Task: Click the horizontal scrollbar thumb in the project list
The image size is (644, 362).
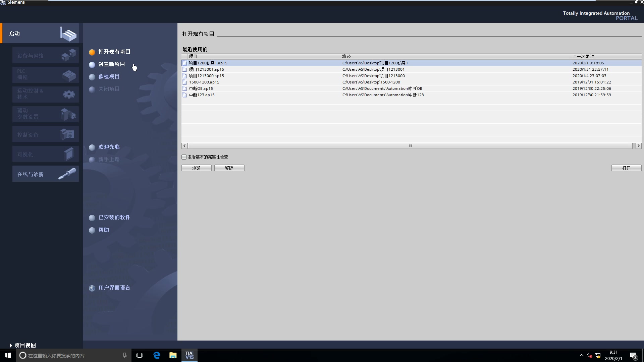Action: coord(410,146)
